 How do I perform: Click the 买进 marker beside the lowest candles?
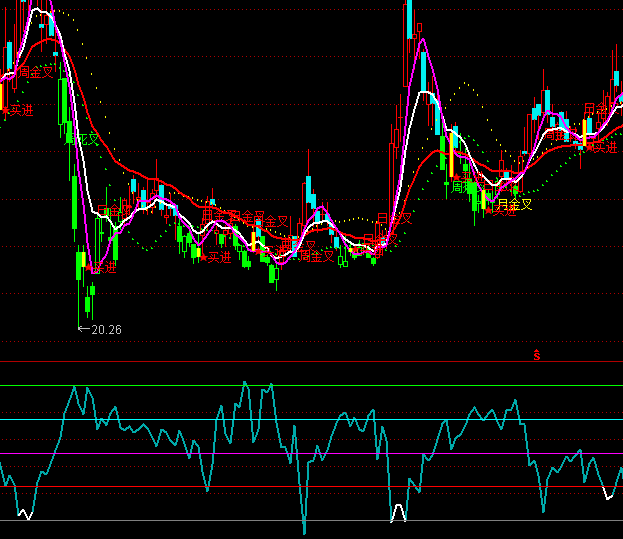[101, 267]
